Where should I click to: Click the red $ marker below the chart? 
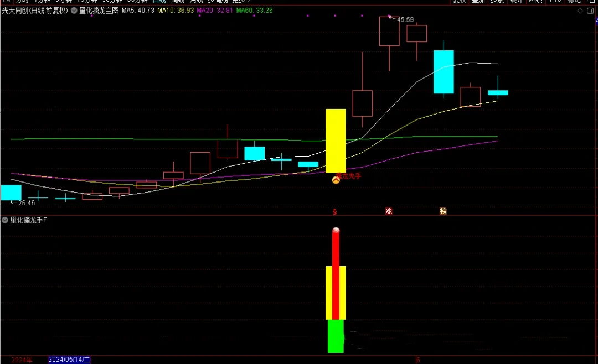pos(334,211)
